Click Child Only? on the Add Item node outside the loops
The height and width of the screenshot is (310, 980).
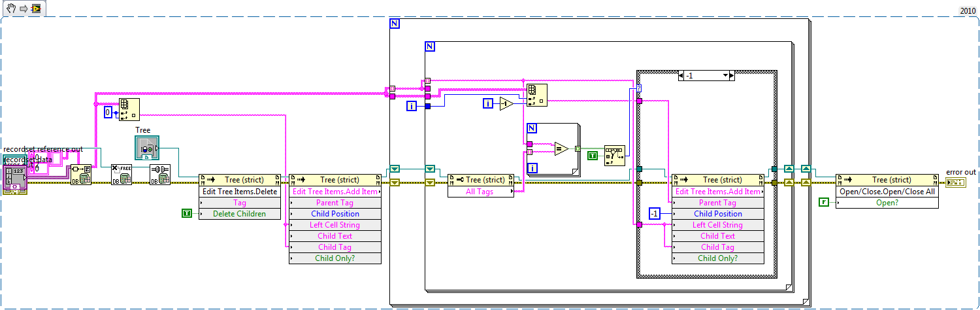click(335, 258)
